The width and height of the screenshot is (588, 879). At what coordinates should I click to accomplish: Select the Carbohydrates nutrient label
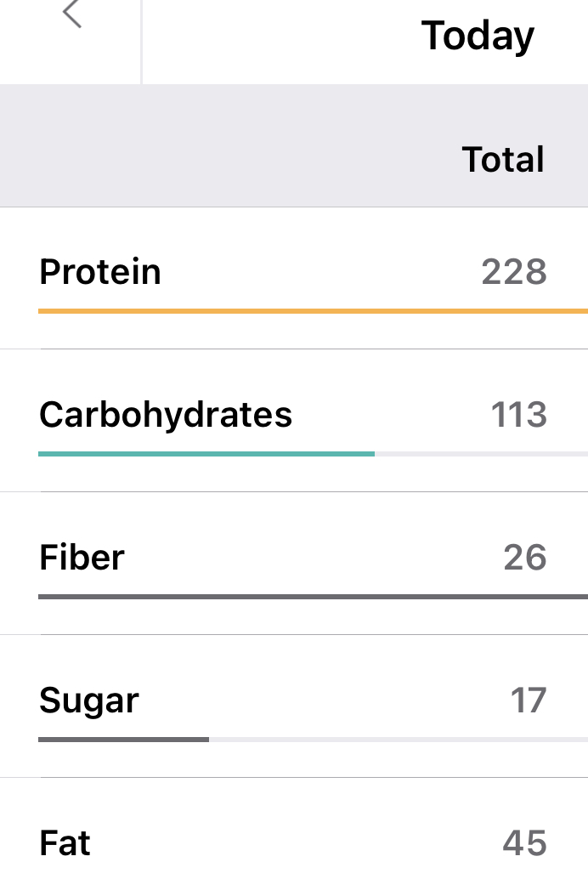(x=166, y=415)
